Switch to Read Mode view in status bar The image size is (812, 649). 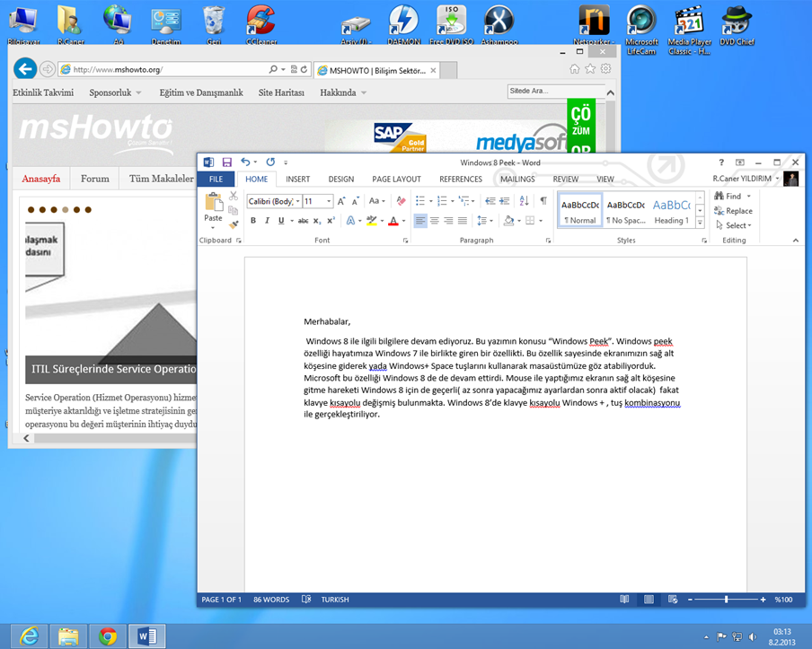624,600
